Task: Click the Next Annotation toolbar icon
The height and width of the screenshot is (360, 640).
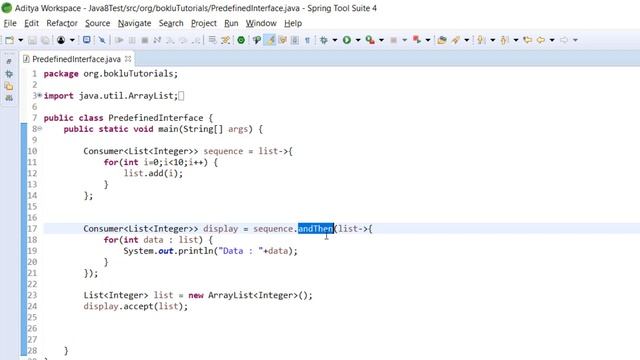Action: [x=481, y=40]
